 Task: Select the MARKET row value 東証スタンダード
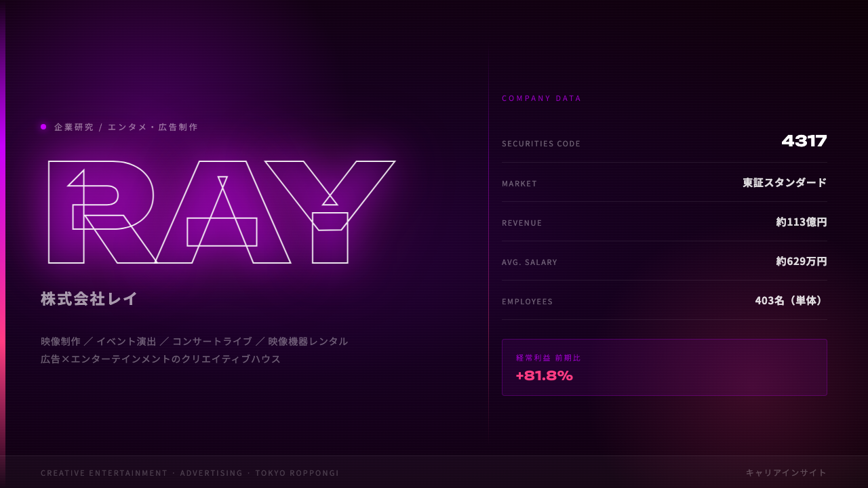pyautogui.click(x=785, y=182)
